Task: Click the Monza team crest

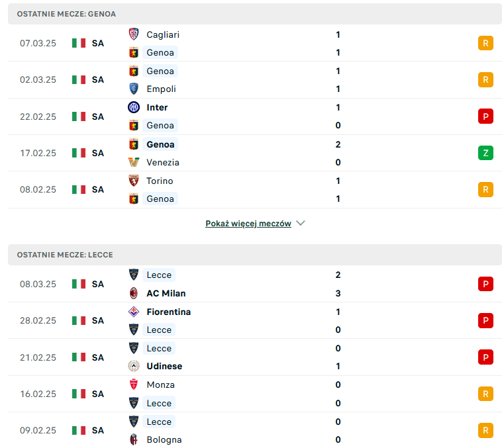Action: point(134,384)
